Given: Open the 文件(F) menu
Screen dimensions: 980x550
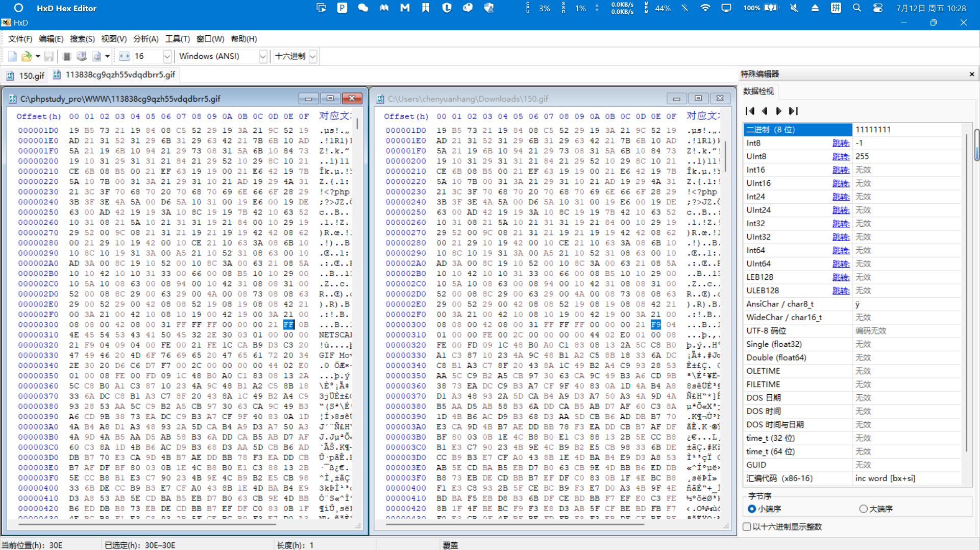Looking at the screenshot, I should coord(20,39).
